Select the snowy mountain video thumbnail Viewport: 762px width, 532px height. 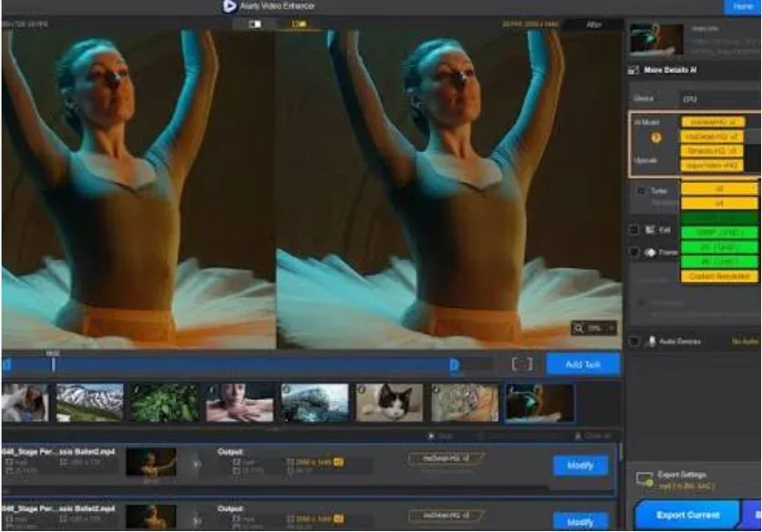click(x=90, y=403)
